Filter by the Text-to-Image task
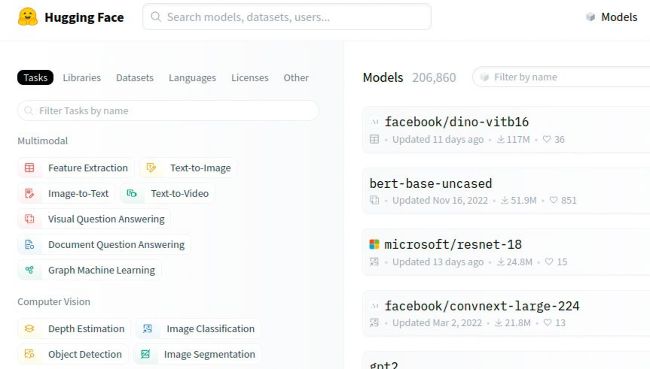This screenshot has height=369, width=650. coord(189,168)
